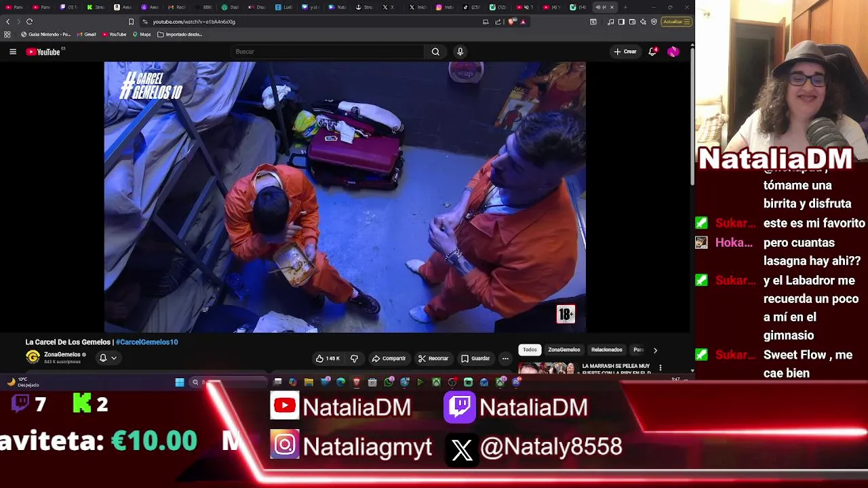Open the Maps bookmark
868x488 pixels.
click(142, 35)
